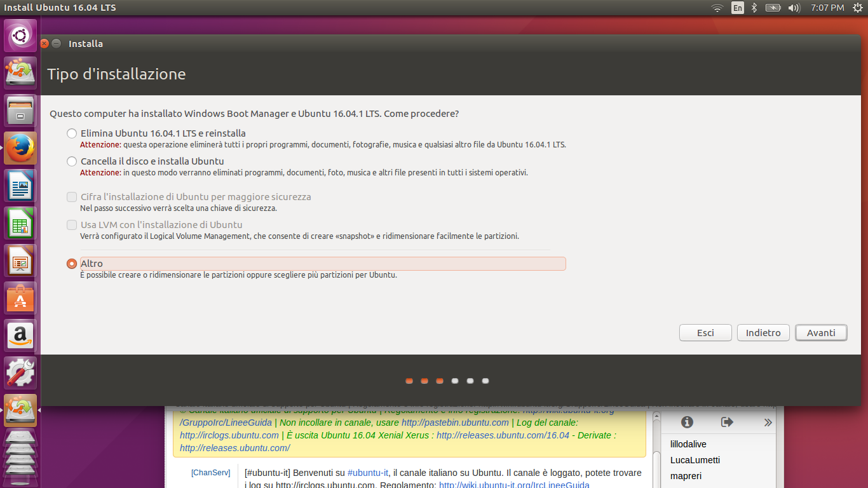Open System Settings from dock
This screenshot has width=868, height=488.
[20, 372]
